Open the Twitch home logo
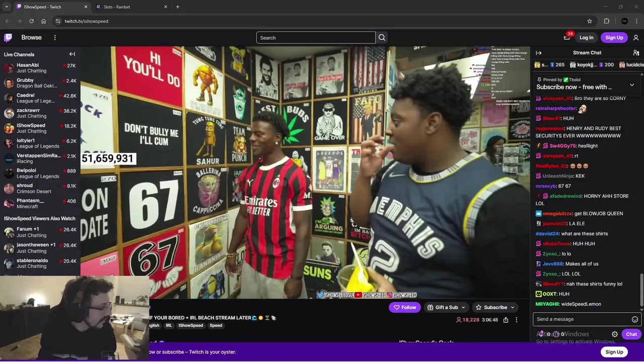644x362 pixels. [8, 37]
